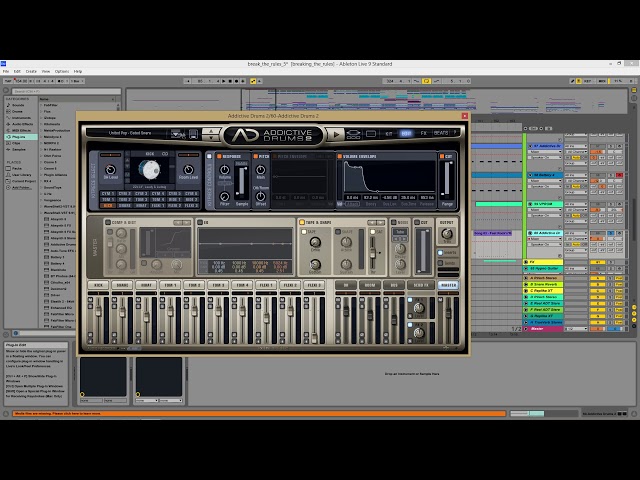The width and height of the screenshot is (640, 480).
Task: Click the help question mark in Addictive Drums
Action: click(455, 133)
